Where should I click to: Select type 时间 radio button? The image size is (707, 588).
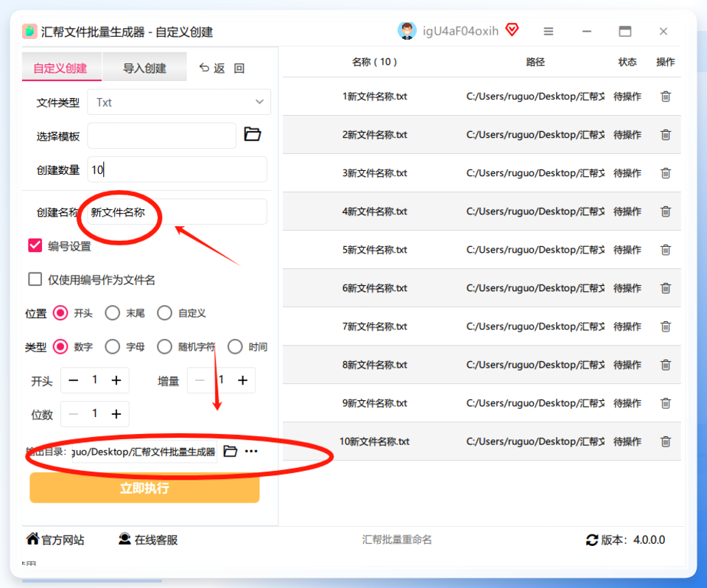[x=235, y=347]
